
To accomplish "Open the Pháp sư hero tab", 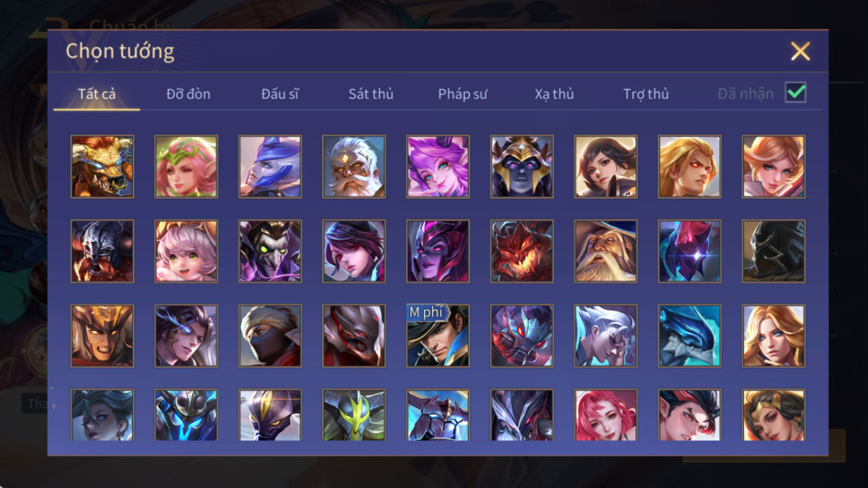I will (x=463, y=93).
